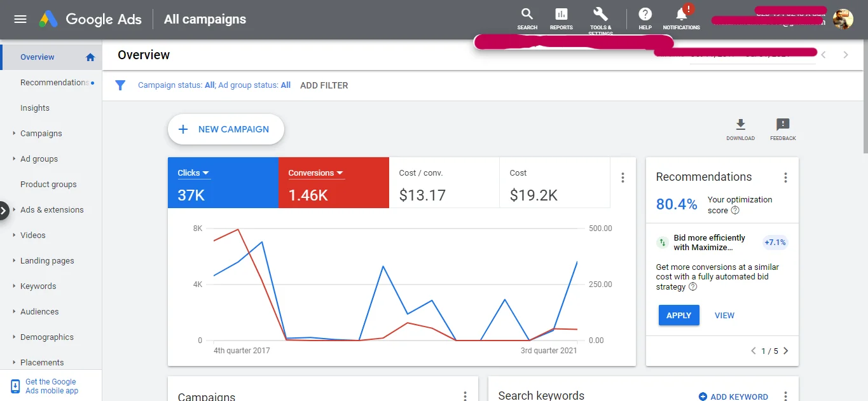
Task: Open the chart card three-dot menu
Action: [x=623, y=178]
